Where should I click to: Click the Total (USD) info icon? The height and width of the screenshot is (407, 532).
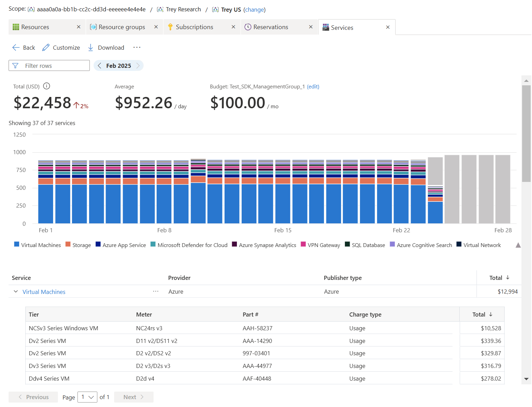point(47,86)
